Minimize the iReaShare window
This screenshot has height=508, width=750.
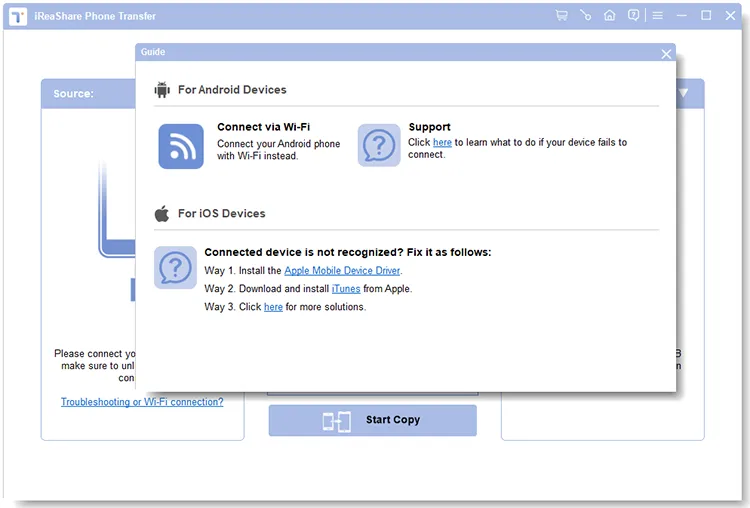pyautogui.click(x=682, y=16)
